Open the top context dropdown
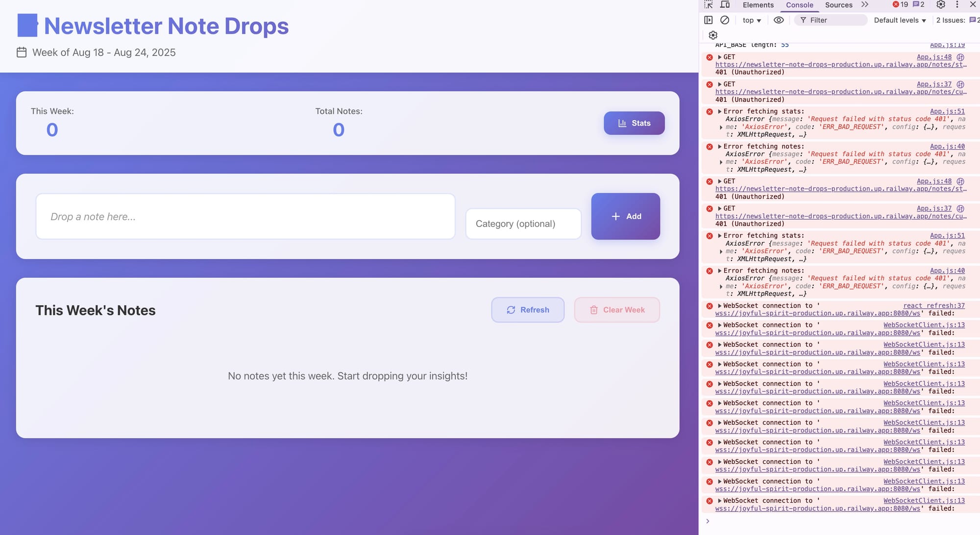 (752, 20)
